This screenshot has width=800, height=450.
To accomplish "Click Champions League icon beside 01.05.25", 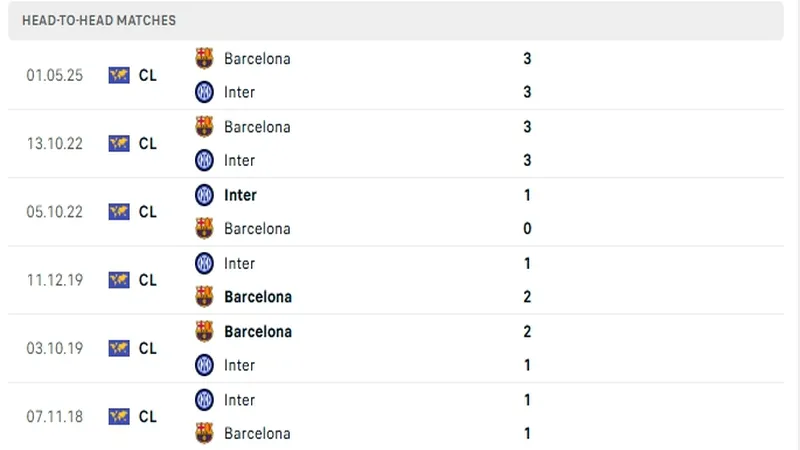I will pos(119,75).
